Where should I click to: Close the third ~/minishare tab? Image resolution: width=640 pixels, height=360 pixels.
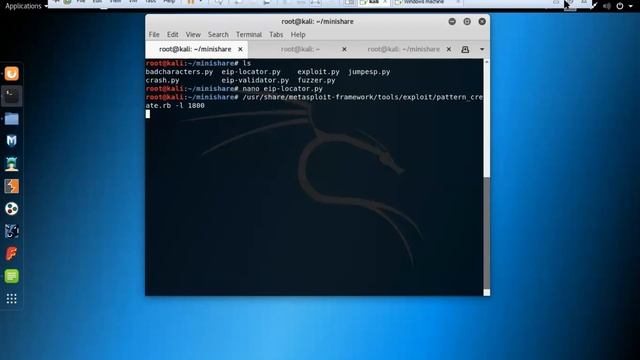[x=449, y=49]
